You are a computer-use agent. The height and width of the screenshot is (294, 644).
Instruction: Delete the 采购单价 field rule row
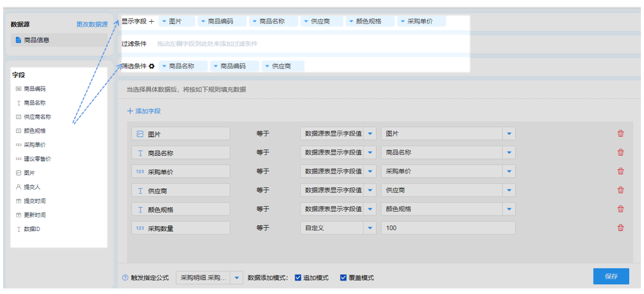coord(621,171)
